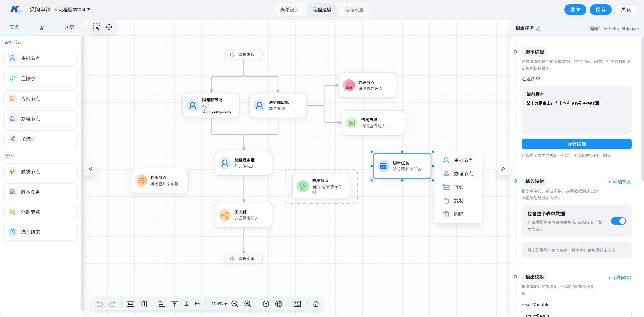Click the K logo at top left

(x=16, y=10)
